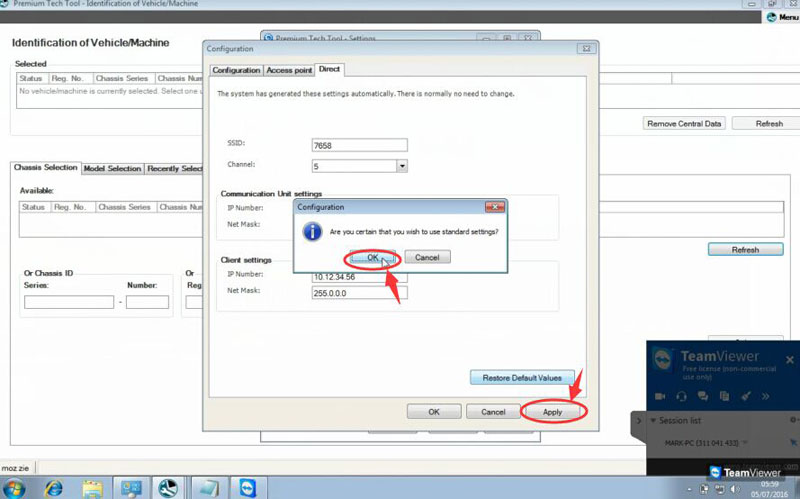The image size is (800, 499).
Task: Click the Chassis ID Series input field
Action: pos(69,302)
